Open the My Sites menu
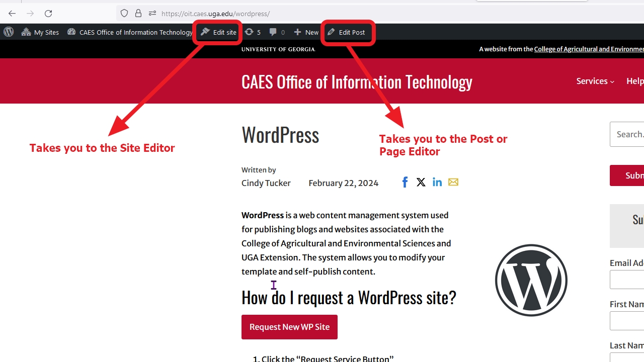This screenshot has width=644, height=362. tap(40, 32)
